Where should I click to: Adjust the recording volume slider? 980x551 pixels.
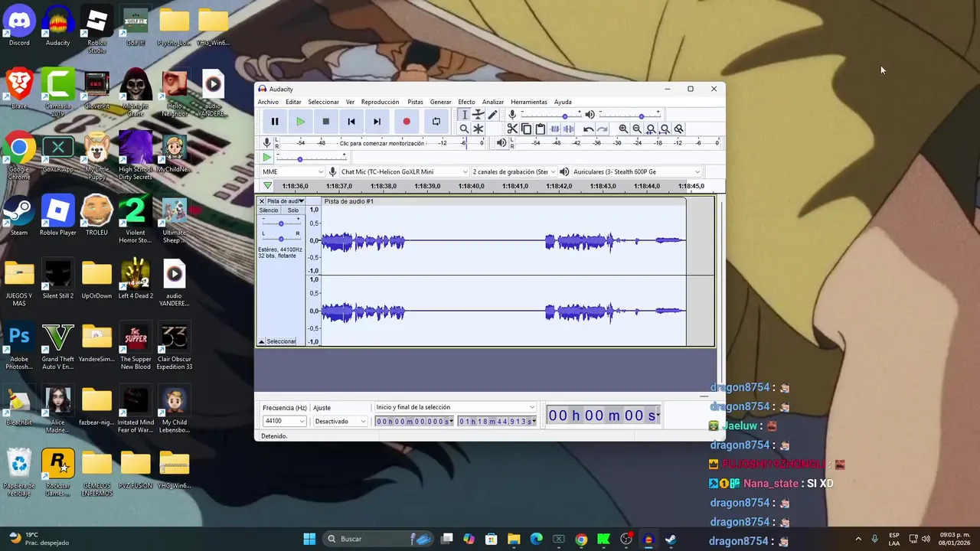tap(550, 116)
